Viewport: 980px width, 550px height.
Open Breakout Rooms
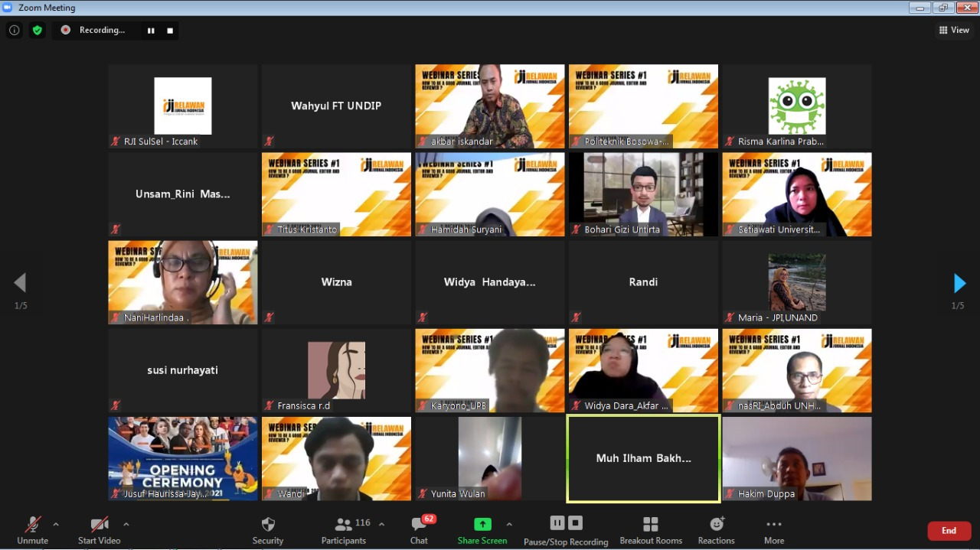pos(651,530)
